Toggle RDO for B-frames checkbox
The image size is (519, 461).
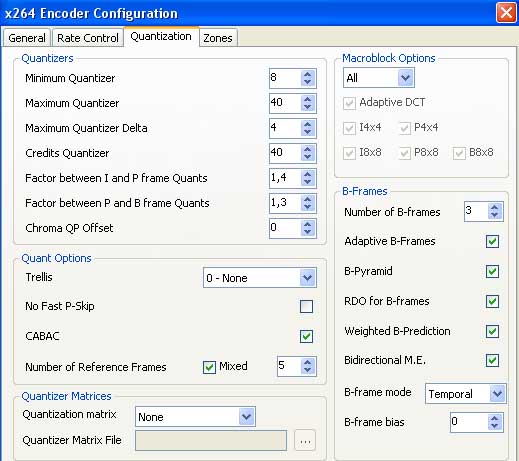coord(492,301)
